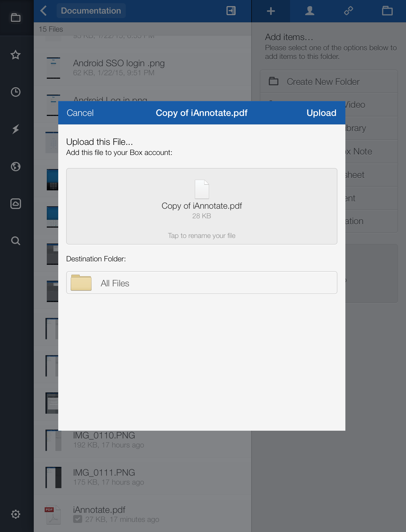Select the share link tab
The image size is (406, 532).
[348, 11]
